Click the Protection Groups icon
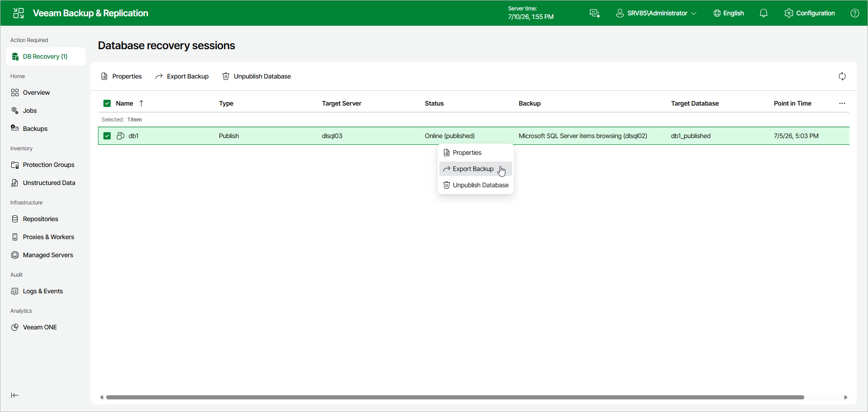 click(x=15, y=165)
